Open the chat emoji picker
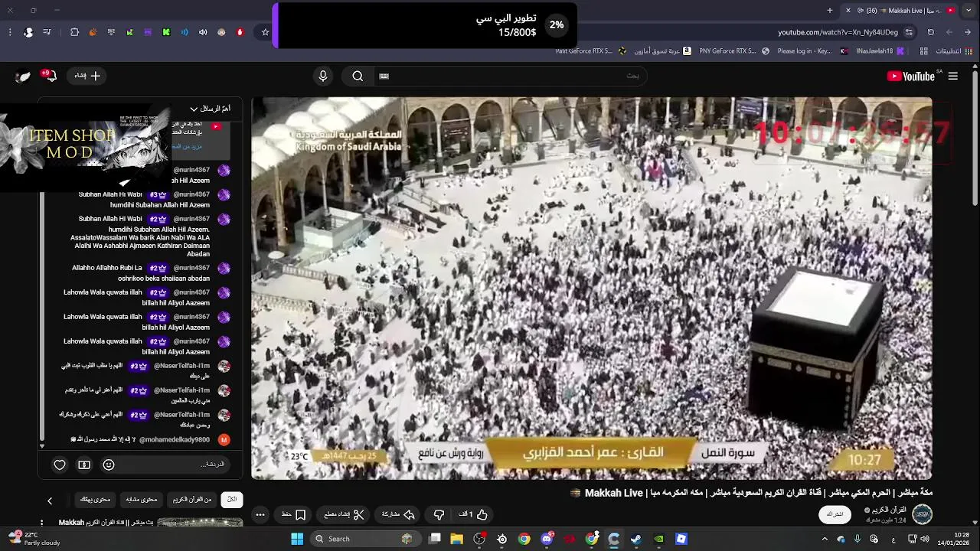This screenshot has width=980, height=551. 109,465
